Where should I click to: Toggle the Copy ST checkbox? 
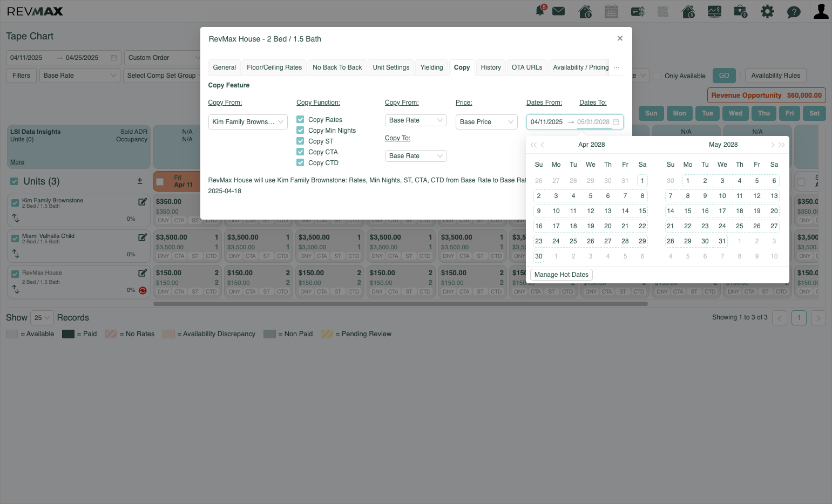click(x=300, y=141)
